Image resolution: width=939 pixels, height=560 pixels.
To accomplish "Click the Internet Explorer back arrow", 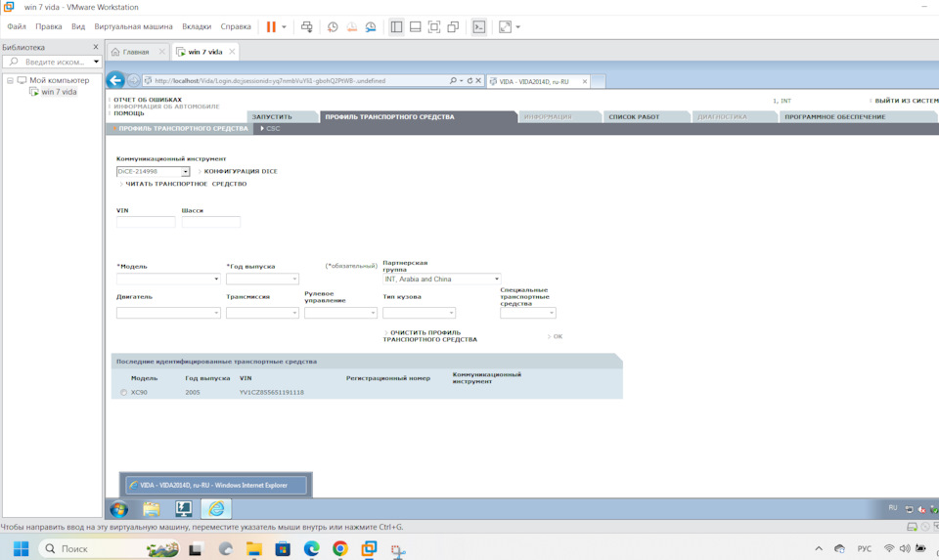I will point(116,81).
